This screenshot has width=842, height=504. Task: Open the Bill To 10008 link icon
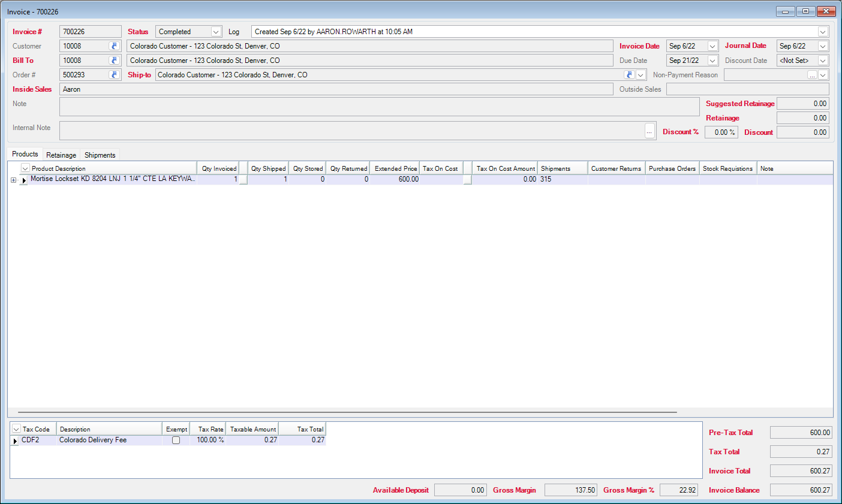click(114, 61)
